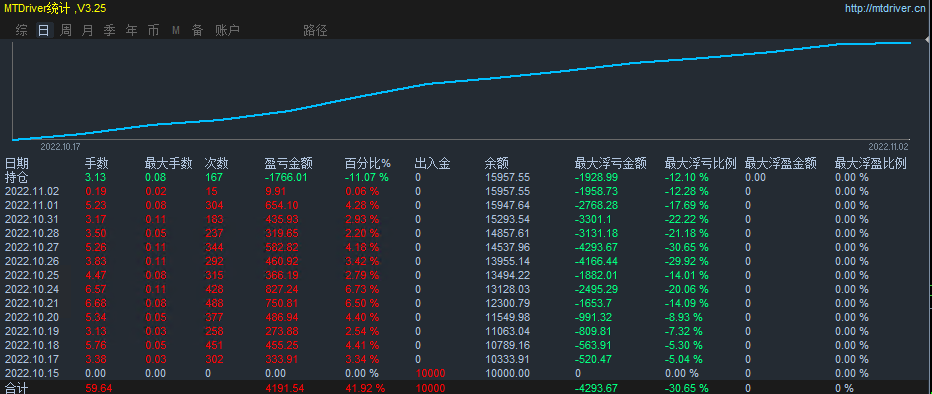Open the 账户 account tab
Viewport: 932px width, 394px height.
click(x=227, y=30)
